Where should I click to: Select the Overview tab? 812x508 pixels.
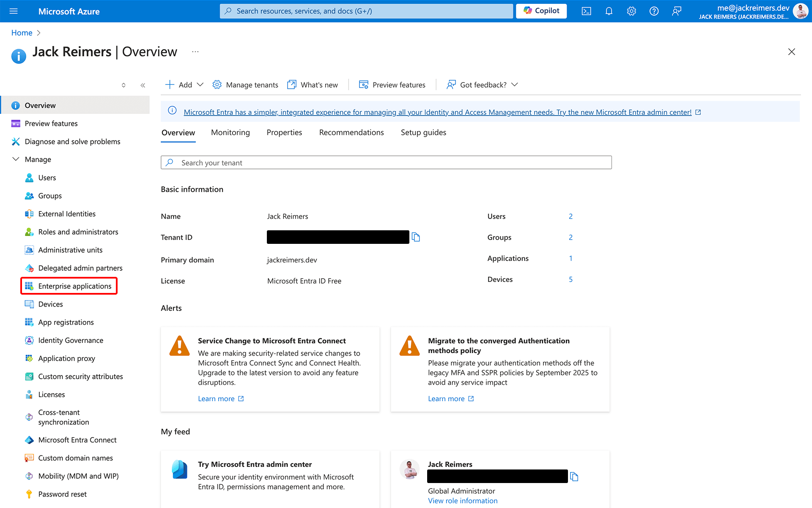(178, 133)
